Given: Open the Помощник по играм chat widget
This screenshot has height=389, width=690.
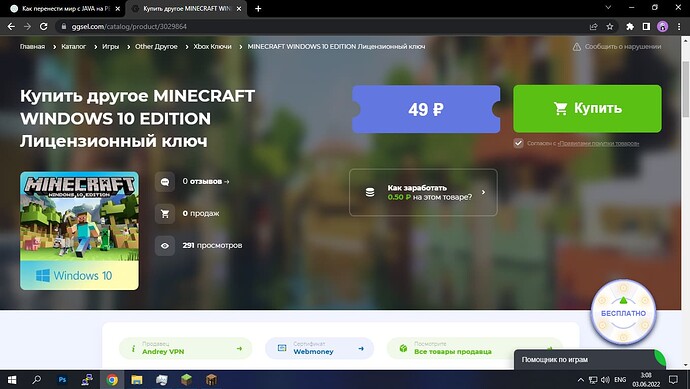Looking at the screenshot, I should coord(590,360).
